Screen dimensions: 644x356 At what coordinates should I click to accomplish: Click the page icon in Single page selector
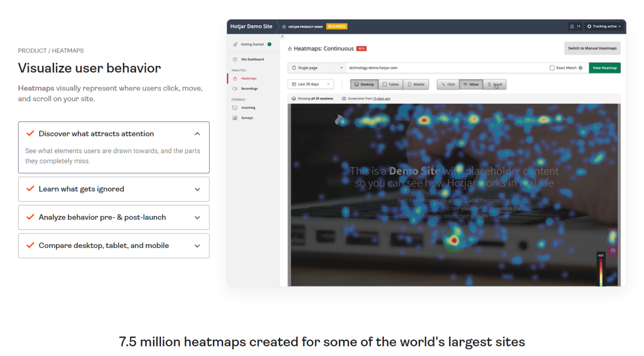tap(294, 68)
